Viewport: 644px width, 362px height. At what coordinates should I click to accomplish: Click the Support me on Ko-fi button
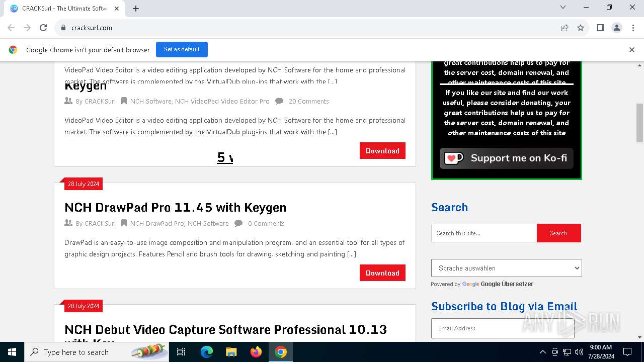tap(506, 158)
